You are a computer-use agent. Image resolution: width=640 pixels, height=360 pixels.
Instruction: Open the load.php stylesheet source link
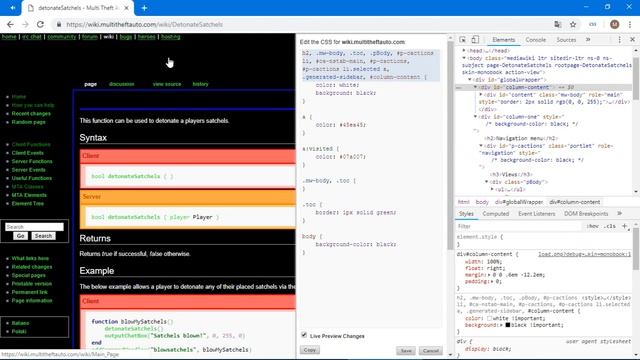pyautogui.click(x=584, y=254)
